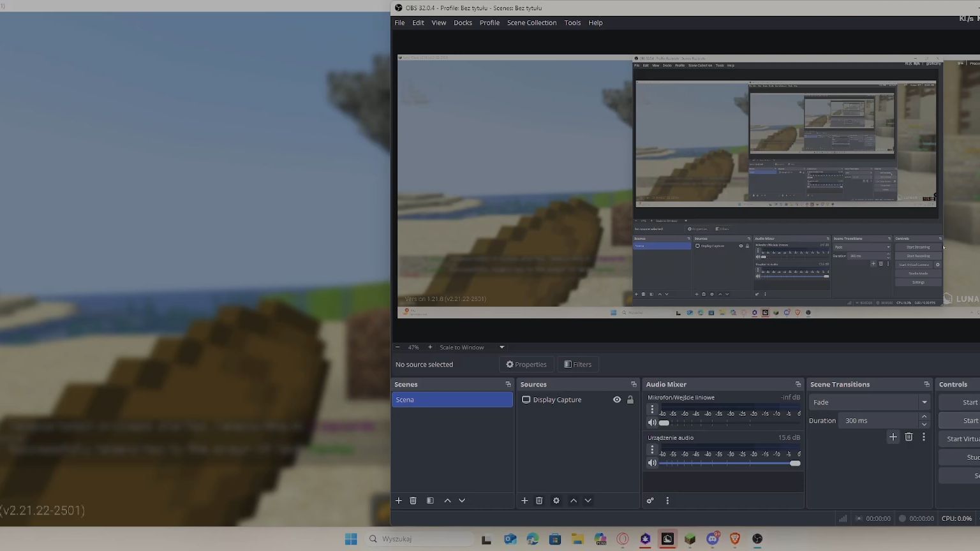This screenshot has width=980, height=551.
Task: Click the Urządzenie audio volume slider
Action: [x=727, y=463]
